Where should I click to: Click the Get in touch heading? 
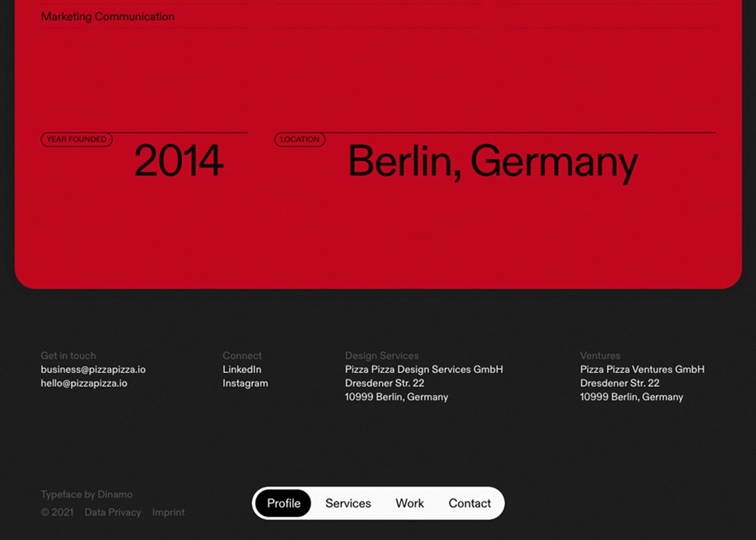point(69,355)
